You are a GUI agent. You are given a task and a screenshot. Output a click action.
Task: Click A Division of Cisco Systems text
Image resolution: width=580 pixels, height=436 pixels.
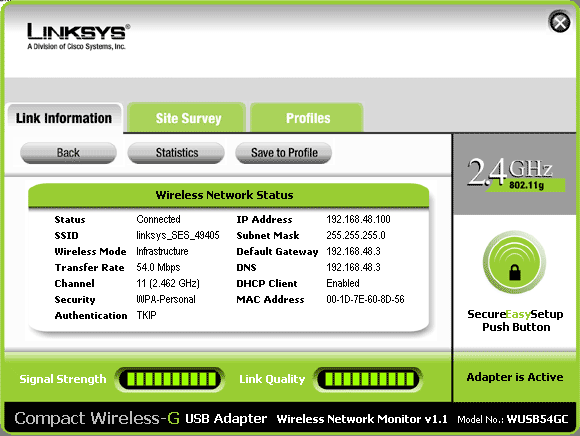pos(76,47)
